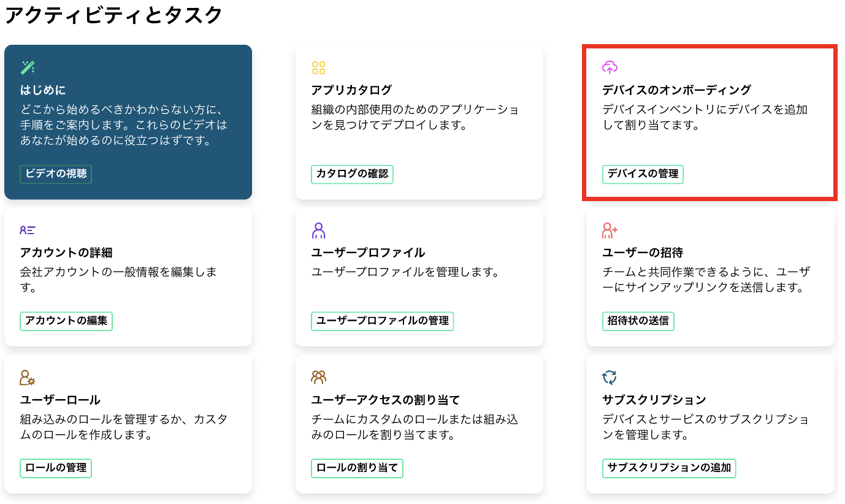Click the user role gear icon
Screen dimensions: 845x504
(28, 378)
